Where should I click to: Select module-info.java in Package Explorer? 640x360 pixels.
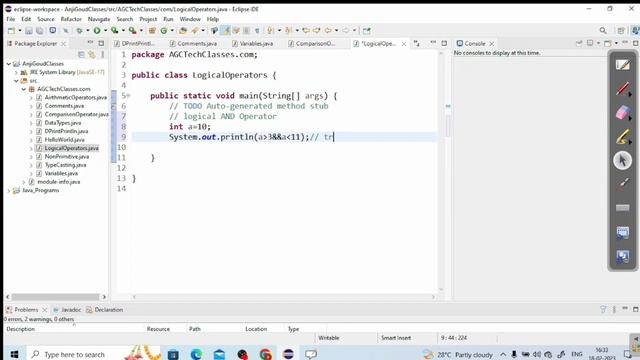pos(58,182)
